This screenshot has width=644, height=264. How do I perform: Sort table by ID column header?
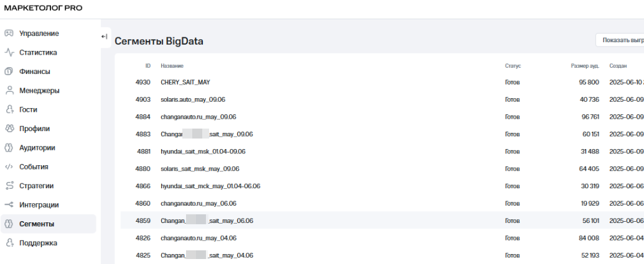147,66
